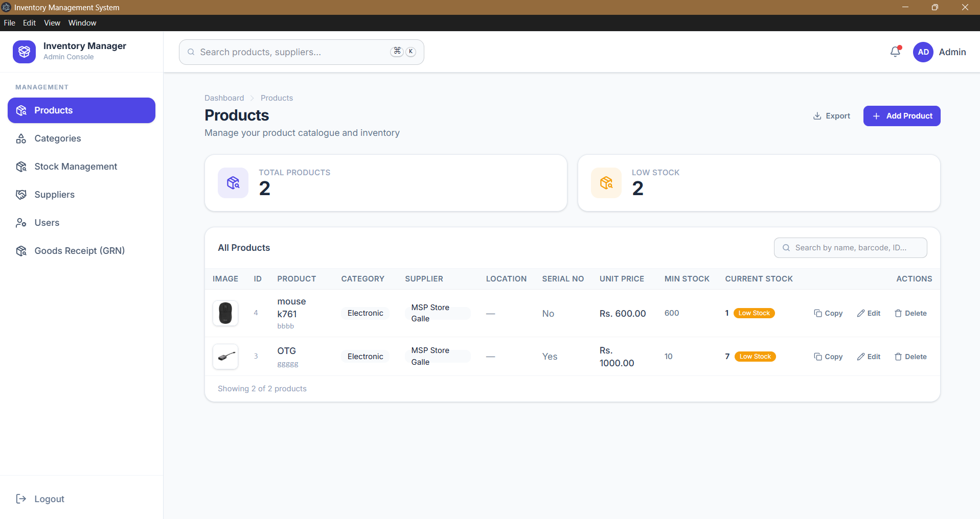The width and height of the screenshot is (980, 519).
Task: Click the Total Products card icon
Action: [233, 183]
